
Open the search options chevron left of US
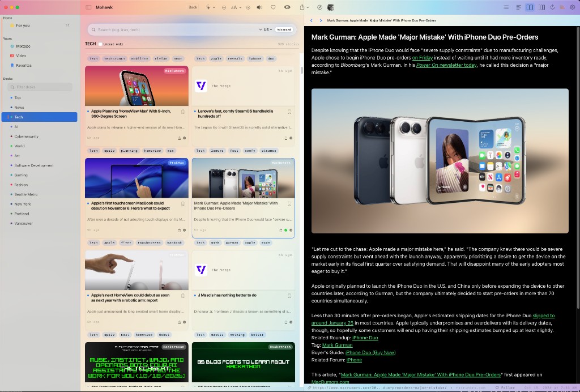(261, 29)
